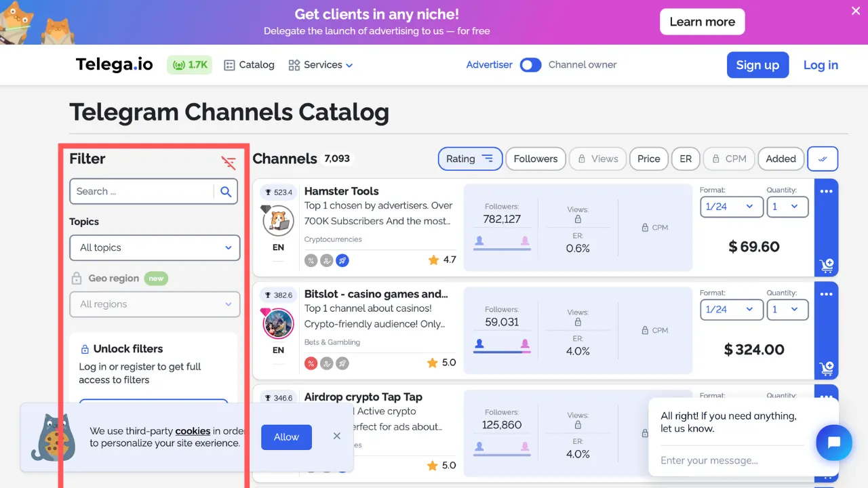Open the Services dropdown menu
This screenshot has width=868, height=488.
(x=321, y=65)
